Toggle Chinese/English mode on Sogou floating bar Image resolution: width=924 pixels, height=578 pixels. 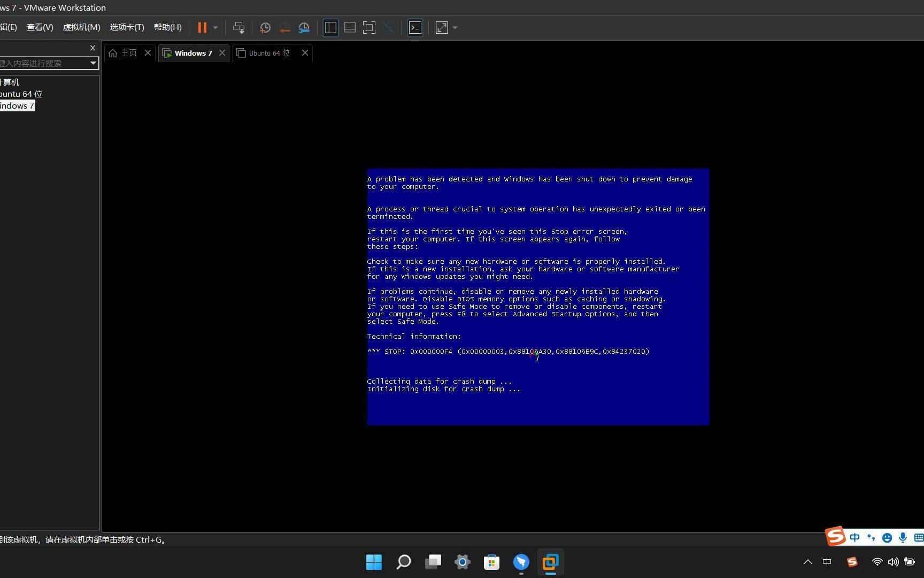point(855,538)
